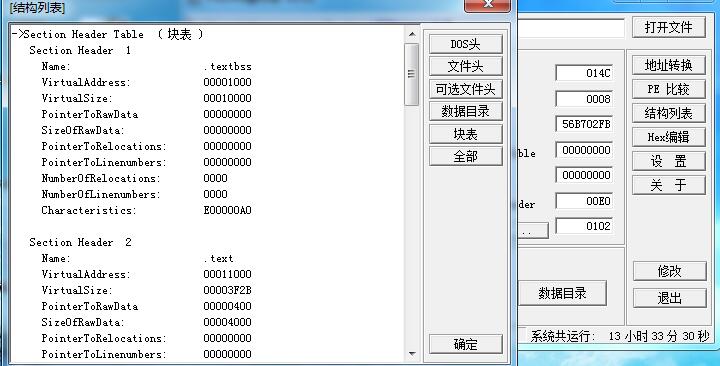
Task: Click the VirtualSize value 00003F2B
Action: (x=227, y=290)
